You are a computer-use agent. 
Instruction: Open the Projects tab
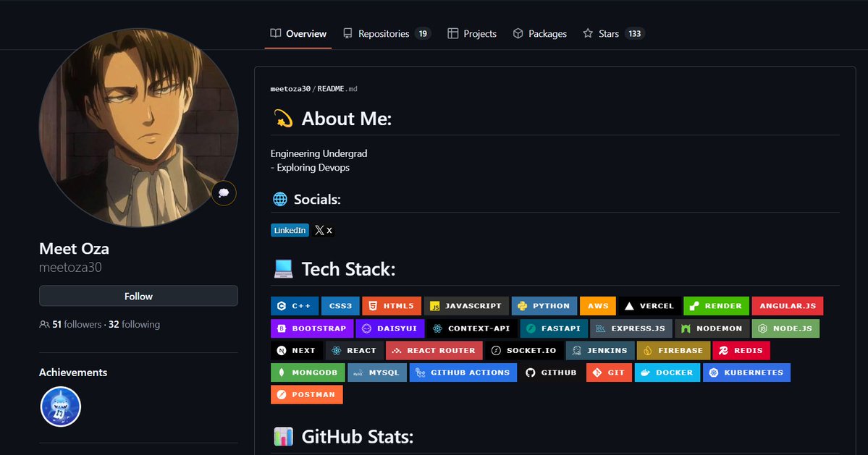click(x=471, y=34)
